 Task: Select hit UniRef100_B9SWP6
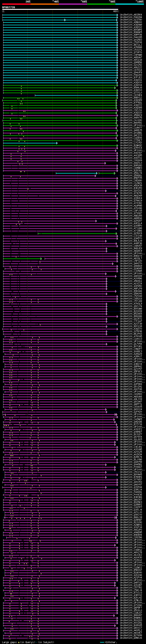131,30
